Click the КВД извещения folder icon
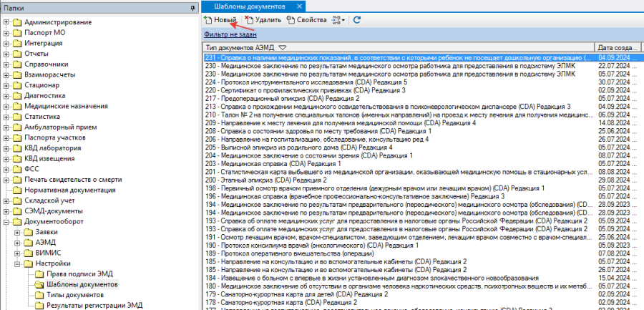Image resolution: width=644 pixels, height=310 pixels. click(17, 159)
